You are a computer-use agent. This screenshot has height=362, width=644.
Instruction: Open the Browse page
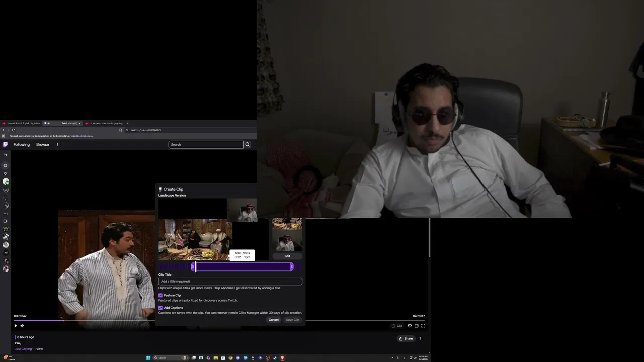click(43, 145)
